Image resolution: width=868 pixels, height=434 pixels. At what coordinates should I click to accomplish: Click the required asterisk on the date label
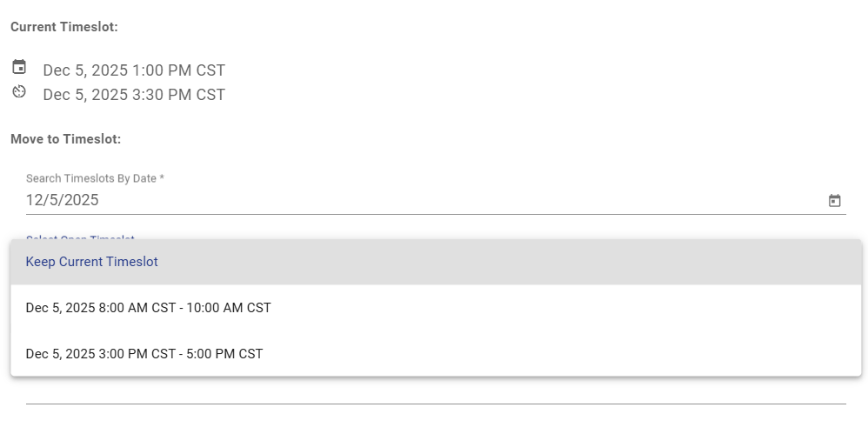[x=162, y=178]
